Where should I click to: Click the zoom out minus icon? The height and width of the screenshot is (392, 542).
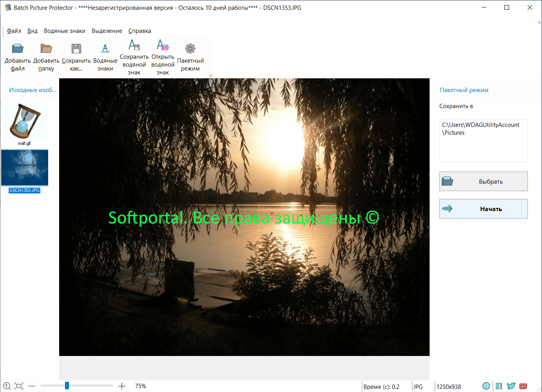point(32,386)
